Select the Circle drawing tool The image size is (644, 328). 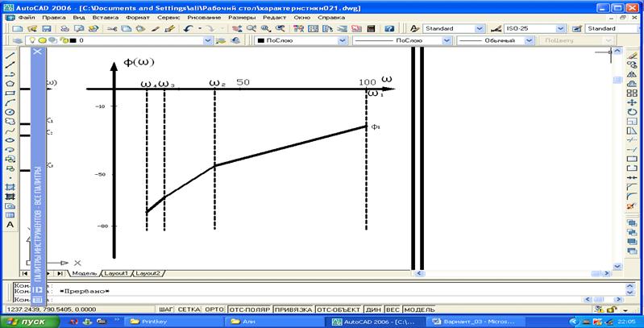pos(10,112)
